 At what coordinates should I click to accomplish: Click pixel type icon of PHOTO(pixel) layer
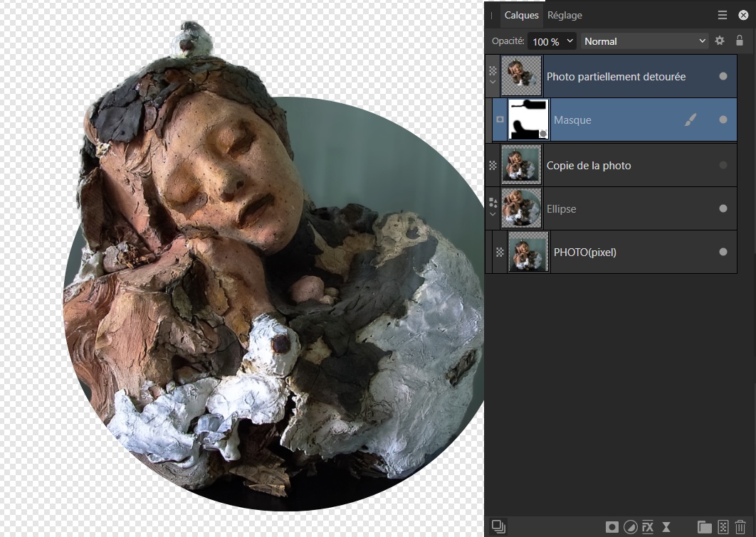[x=500, y=252]
